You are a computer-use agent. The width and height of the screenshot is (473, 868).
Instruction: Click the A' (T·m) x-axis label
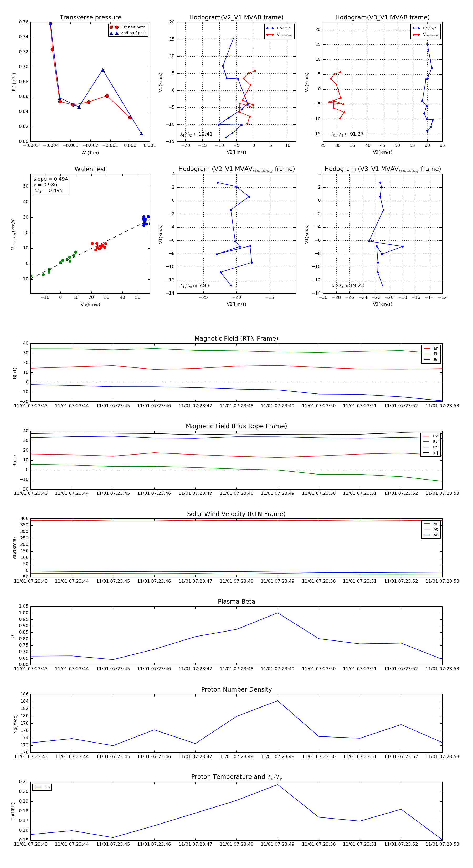90,153
